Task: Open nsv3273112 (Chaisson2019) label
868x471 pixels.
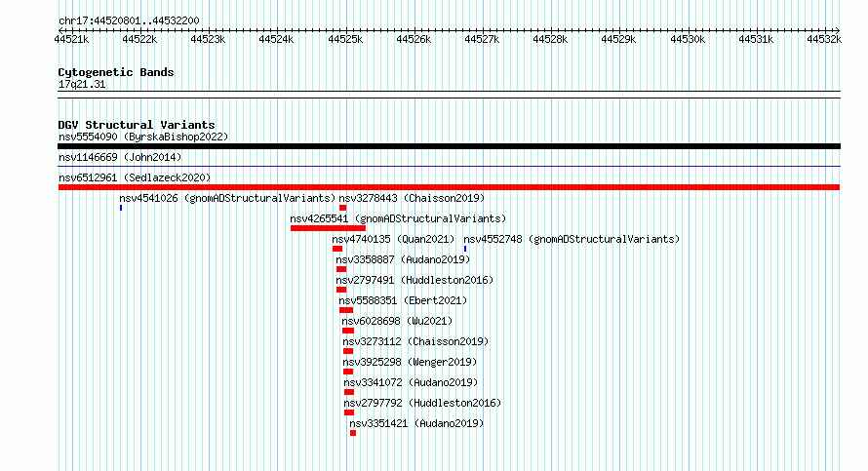Action: pos(415,341)
